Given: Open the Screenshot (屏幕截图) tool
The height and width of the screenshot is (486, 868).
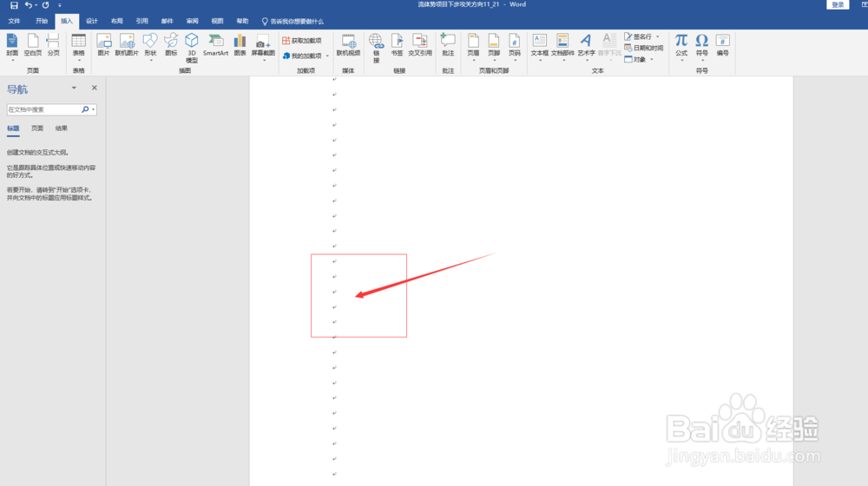Looking at the screenshot, I should (263, 47).
